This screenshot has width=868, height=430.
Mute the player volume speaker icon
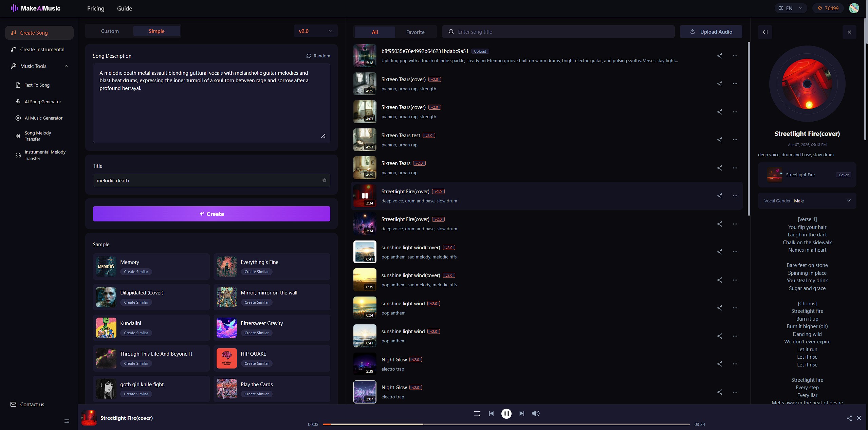(x=536, y=413)
